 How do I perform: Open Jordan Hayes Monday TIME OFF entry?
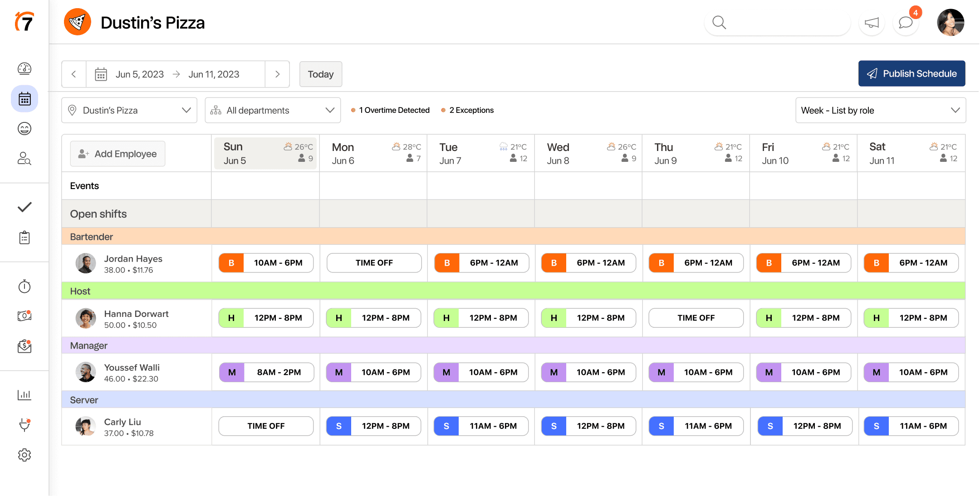click(374, 263)
